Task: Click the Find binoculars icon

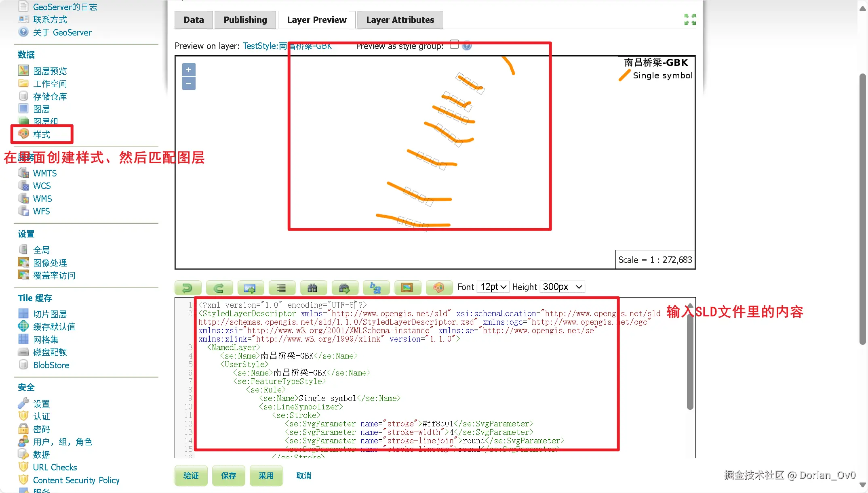Action: coord(313,287)
